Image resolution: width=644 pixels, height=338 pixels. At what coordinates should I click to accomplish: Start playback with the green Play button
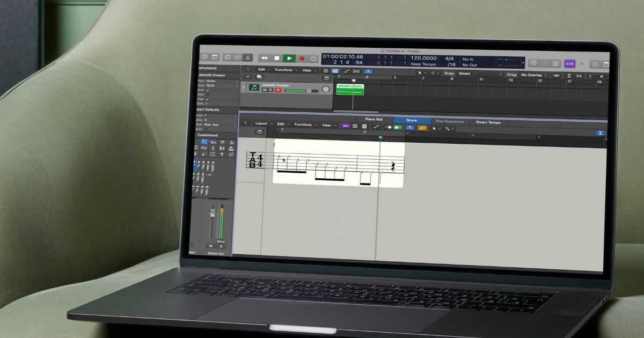(289, 58)
